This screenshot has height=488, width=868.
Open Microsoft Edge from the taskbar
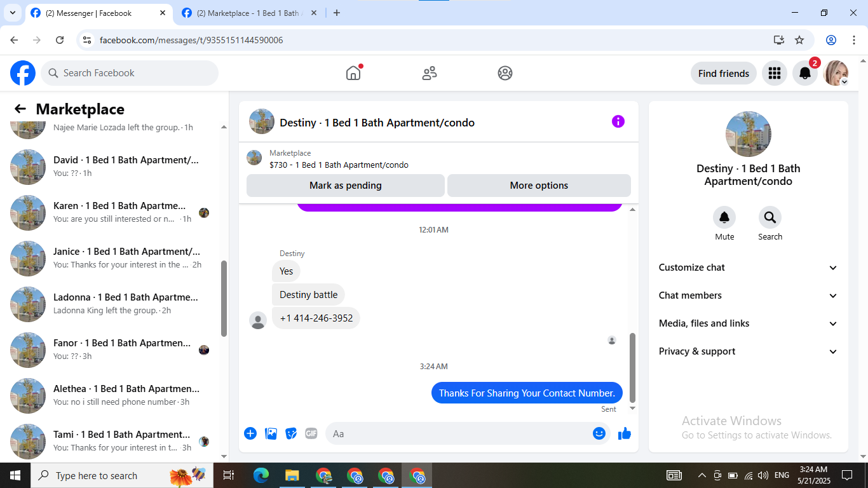pos(261,475)
